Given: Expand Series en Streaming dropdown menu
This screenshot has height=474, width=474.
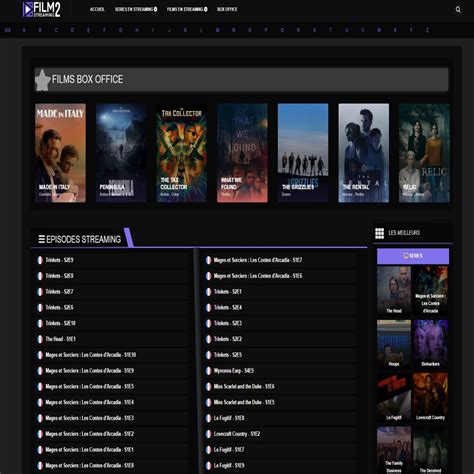Looking at the screenshot, I should pyautogui.click(x=136, y=9).
